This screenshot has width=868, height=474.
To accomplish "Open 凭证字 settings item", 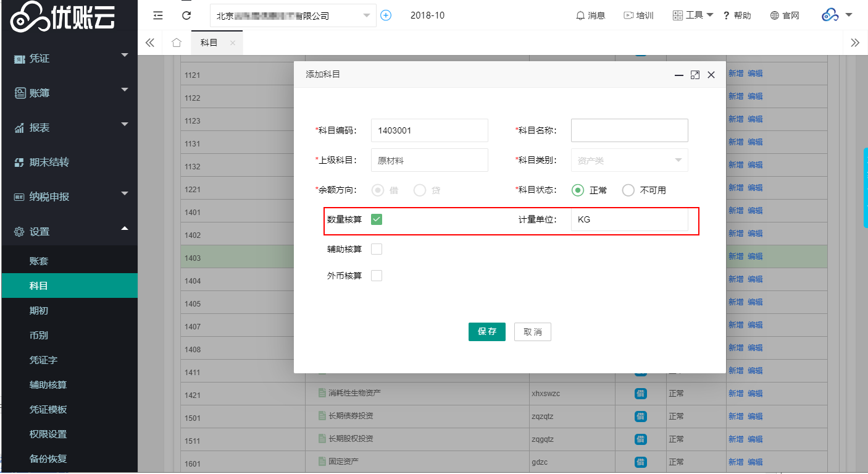I will tap(69, 360).
